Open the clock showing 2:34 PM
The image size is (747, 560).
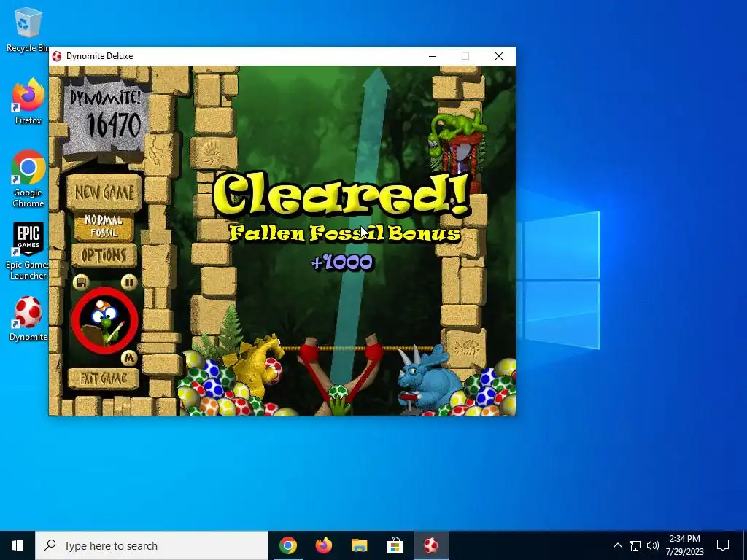684,545
